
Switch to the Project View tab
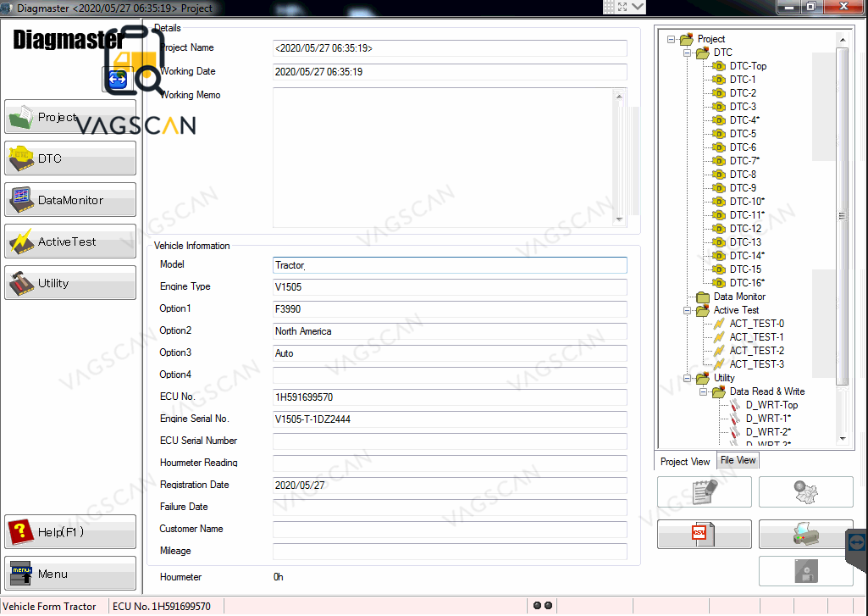point(685,462)
